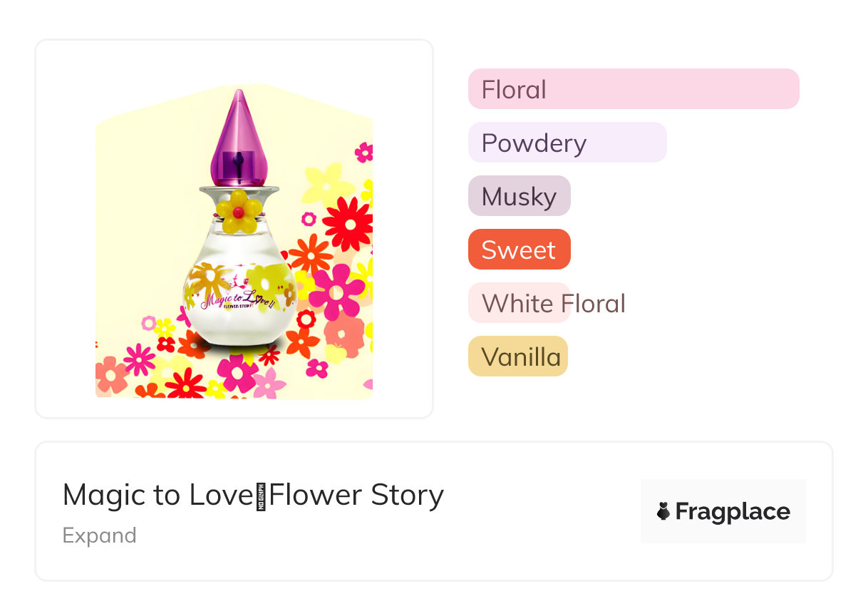
Task: Select the Powdery accord bar
Action: tap(567, 143)
